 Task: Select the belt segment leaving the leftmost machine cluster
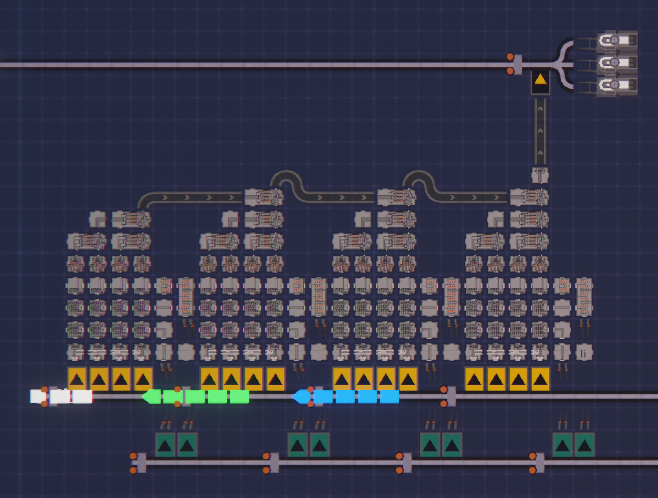190,199
